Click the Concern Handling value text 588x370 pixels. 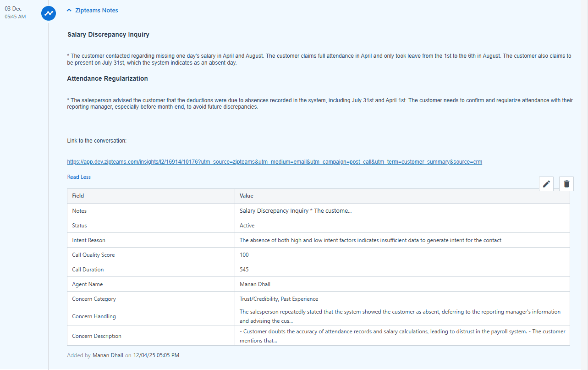point(400,316)
